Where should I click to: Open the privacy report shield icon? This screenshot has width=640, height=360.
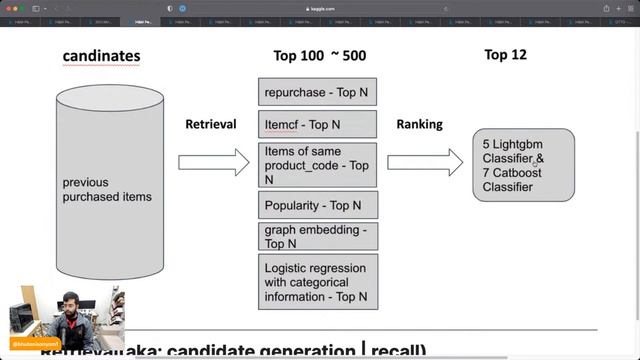click(x=170, y=9)
